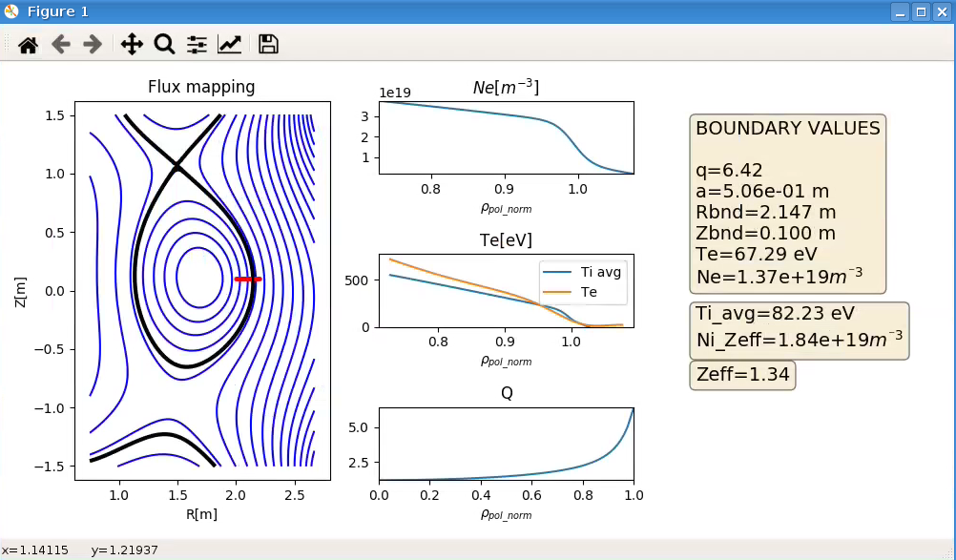Viewport: 956px width, 560px height.
Task: Click the Flux mapping plot title
Action: tap(202, 87)
